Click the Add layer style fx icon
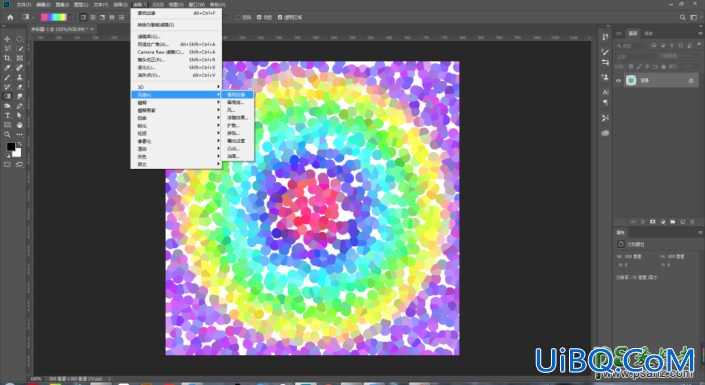Image resolution: width=705 pixels, height=385 pixels. coord(643,222)
